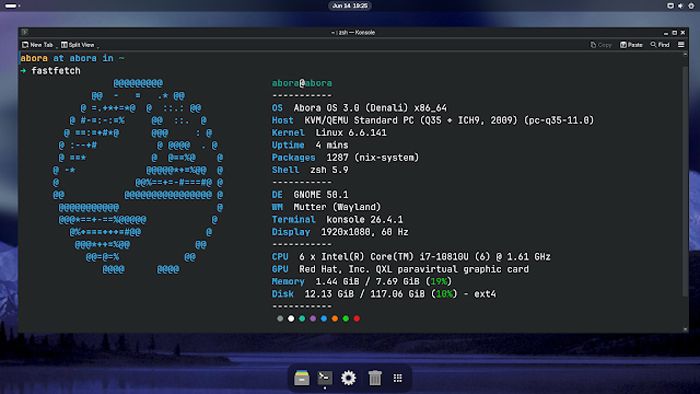This screenshot has width=700, height=394.
Task: Click the '1287 (nix-system)' packages value
Action: coord(373,158)
